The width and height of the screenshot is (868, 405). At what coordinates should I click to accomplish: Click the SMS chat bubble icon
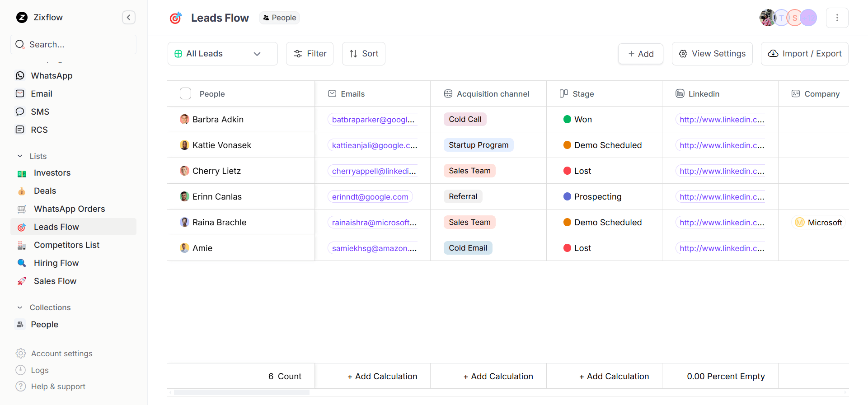(20, 112)
